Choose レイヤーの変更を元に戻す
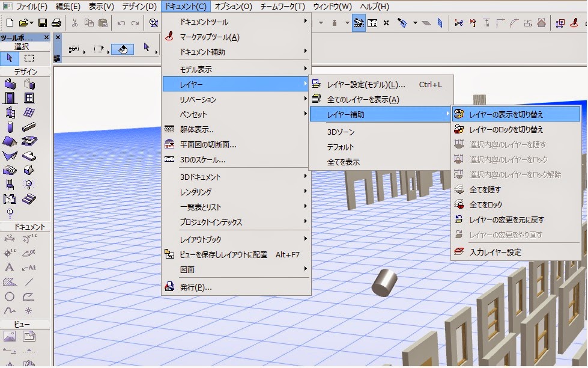This screenshot has height=368, width=588. (x=516, y=219)
